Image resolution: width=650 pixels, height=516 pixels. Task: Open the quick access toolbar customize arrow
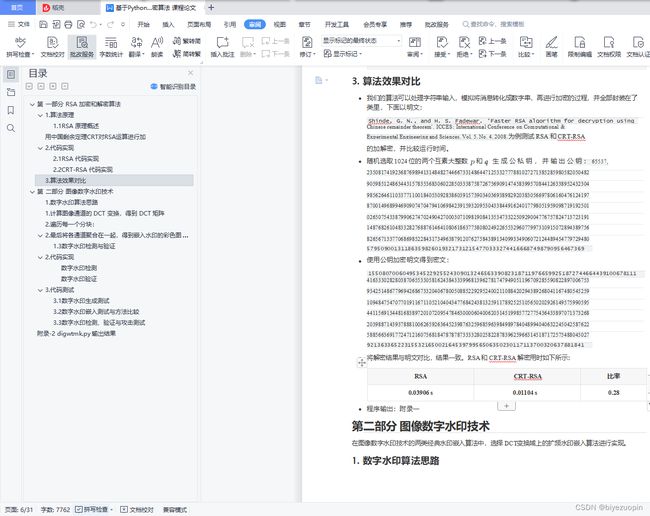tap(123, 24)
